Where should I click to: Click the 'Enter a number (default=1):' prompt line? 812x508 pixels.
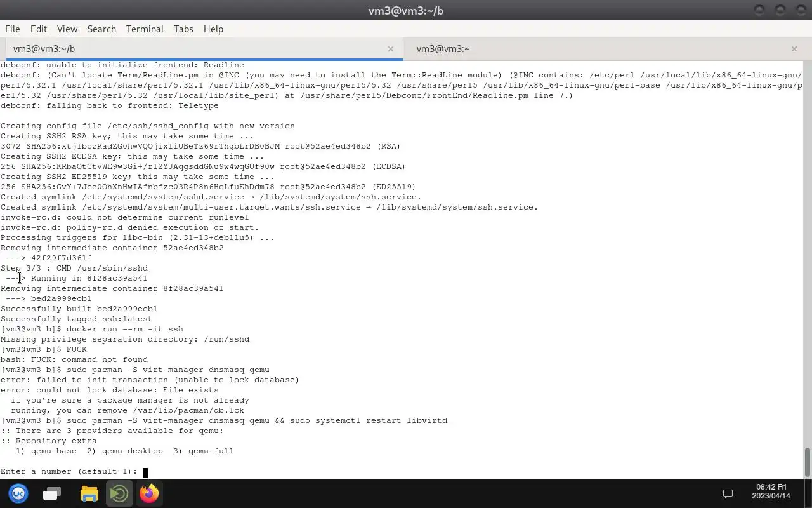click(x=69, y=472)
